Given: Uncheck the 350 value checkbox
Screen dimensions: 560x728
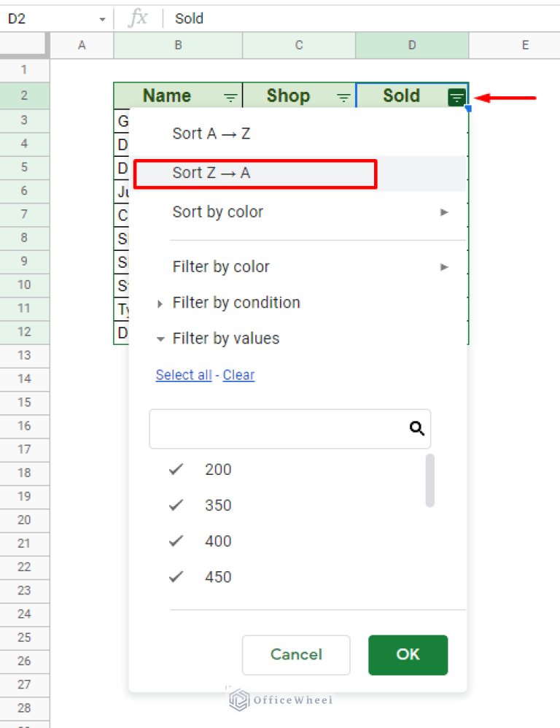Looking at the screenshot, I should coord(176,506).
